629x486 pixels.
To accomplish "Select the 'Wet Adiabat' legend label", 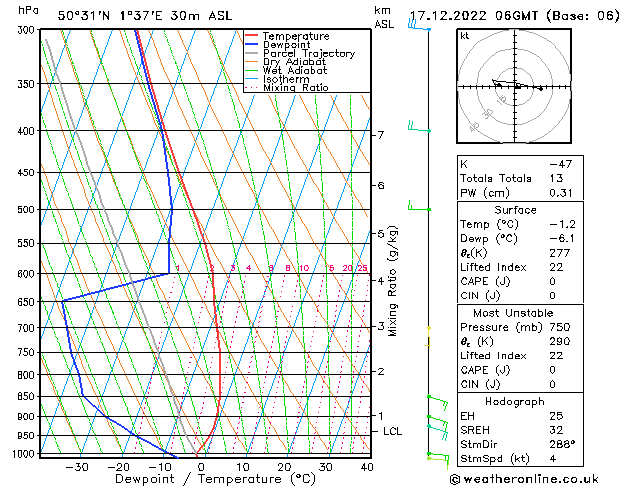I will coord(295,70).
